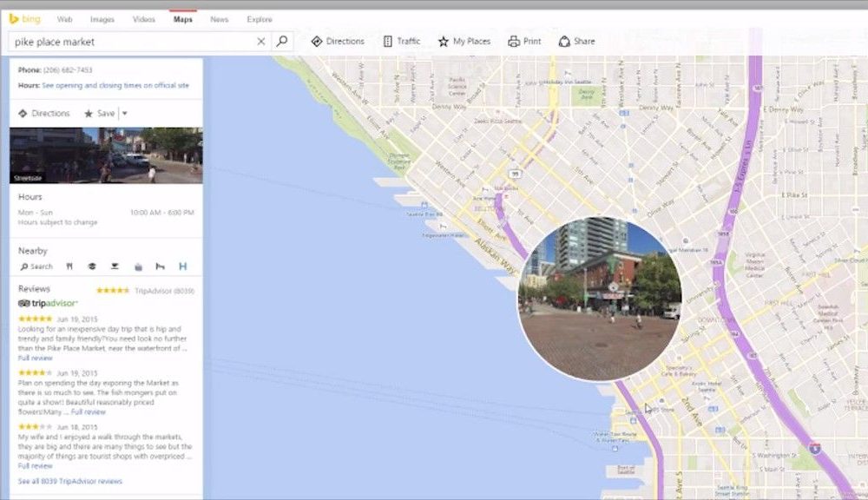The height and width of the screenshot is (500, 868).
Task: Select the third Nearby category icon
Action: tap(115, 266)
